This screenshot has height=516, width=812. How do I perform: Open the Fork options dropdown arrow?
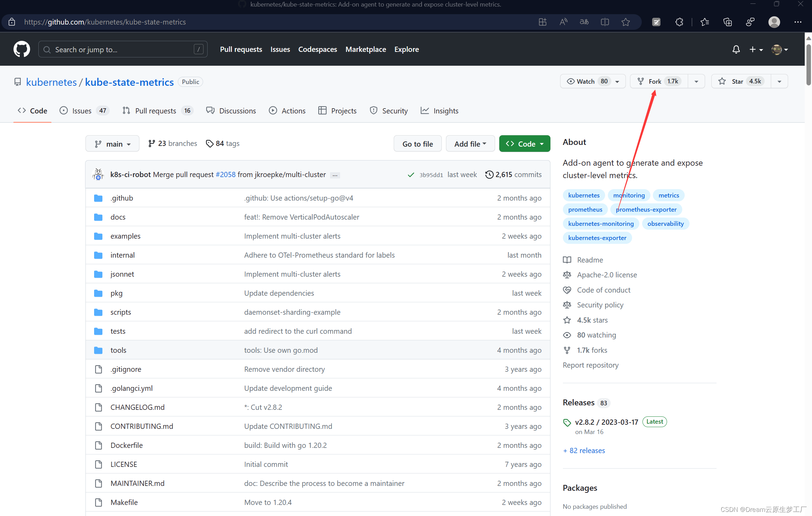coord(696,82)
